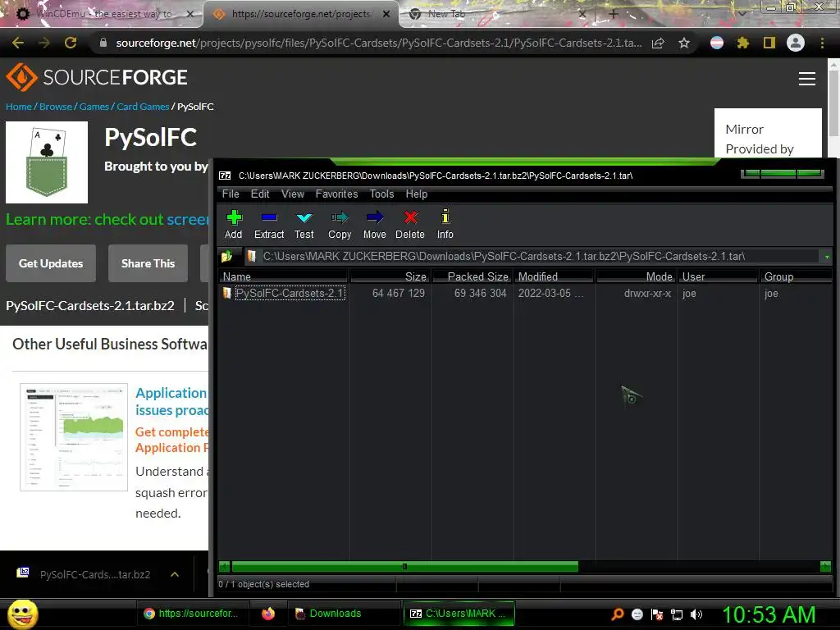Open Chrome three-dot menu

point(822,43)
